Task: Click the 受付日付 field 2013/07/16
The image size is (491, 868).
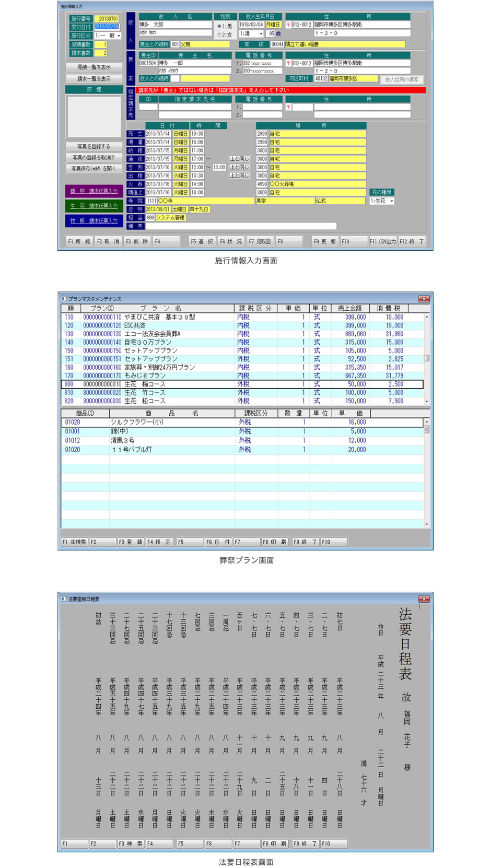Action: pos(107,27)
